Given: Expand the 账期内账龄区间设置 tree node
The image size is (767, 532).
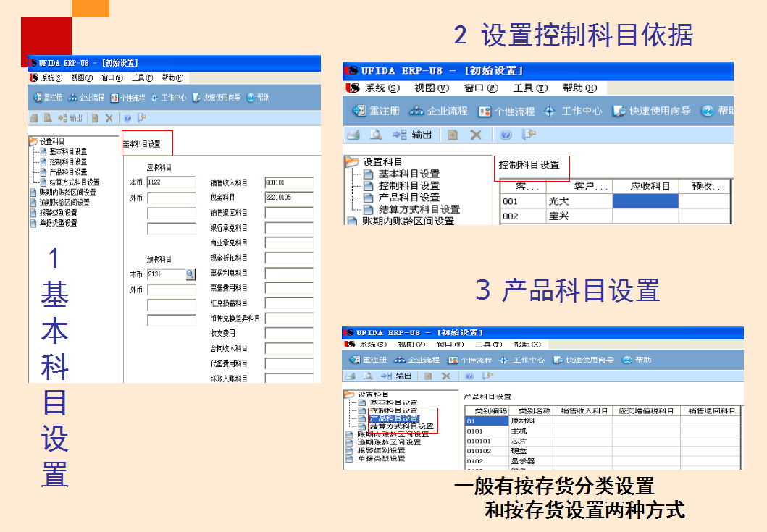Looking at the screenshot, I should 67,193.
